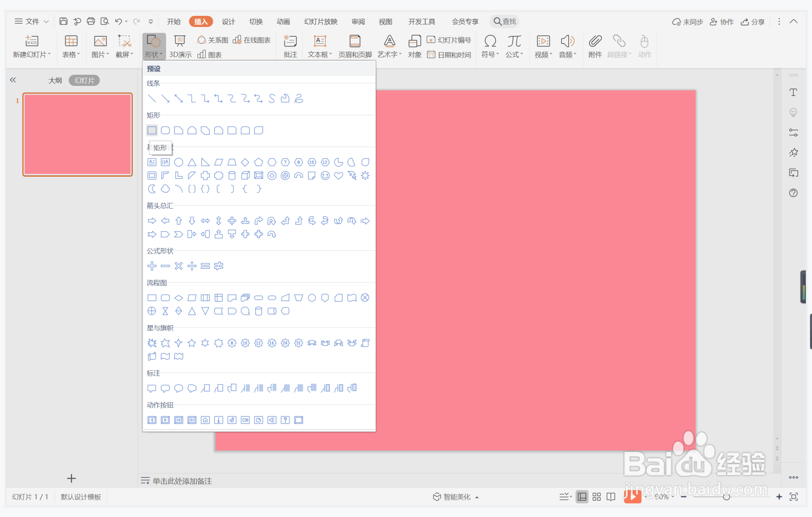Choose the oval callout shape
The width and height of the screenshot is (812, 517).
click(178, 388)
